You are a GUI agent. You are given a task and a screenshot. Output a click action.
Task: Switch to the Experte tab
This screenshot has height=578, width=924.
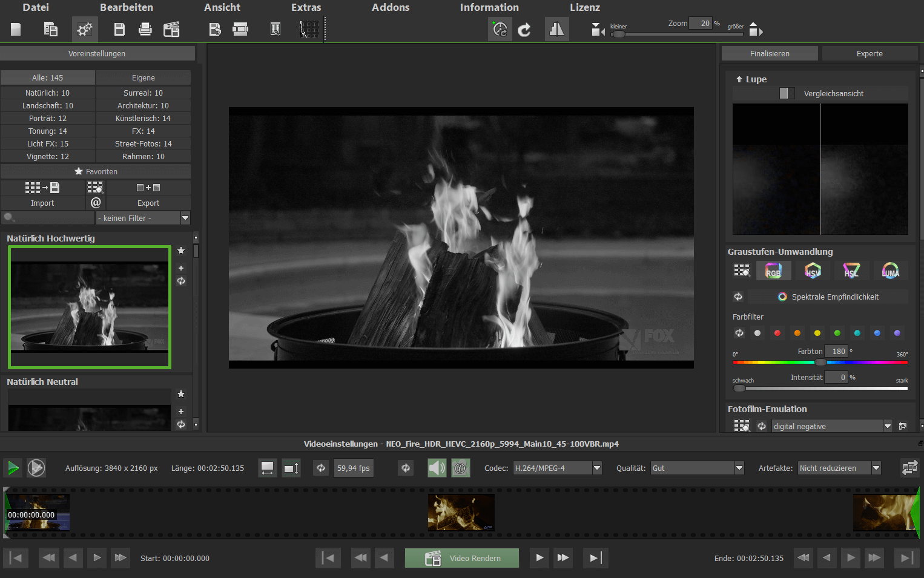870,53
